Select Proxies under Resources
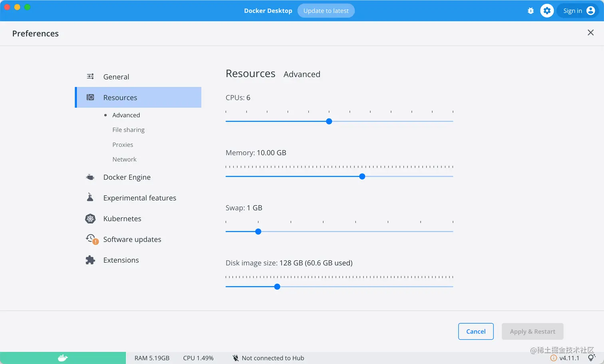 point(123,144)
